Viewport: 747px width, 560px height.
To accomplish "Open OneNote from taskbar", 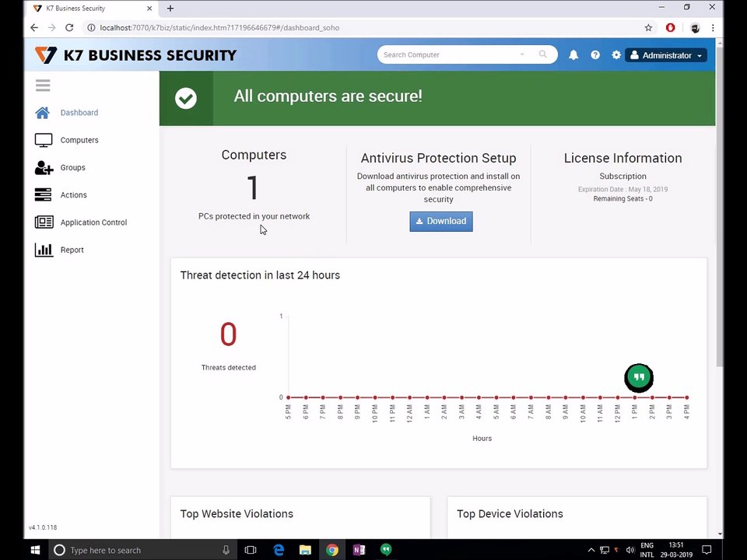I will [359, 550].
